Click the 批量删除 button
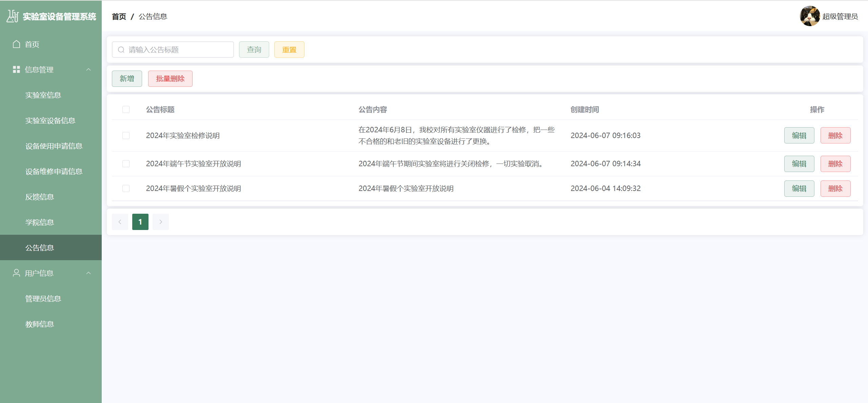This screenshot has width=868, height=403. (170, 79)
